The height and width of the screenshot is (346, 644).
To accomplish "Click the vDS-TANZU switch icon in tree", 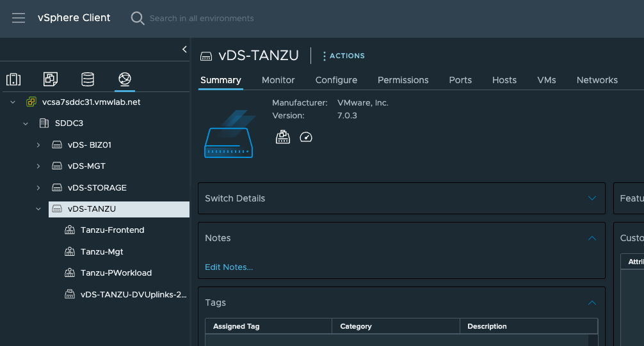I will point(57,209).
